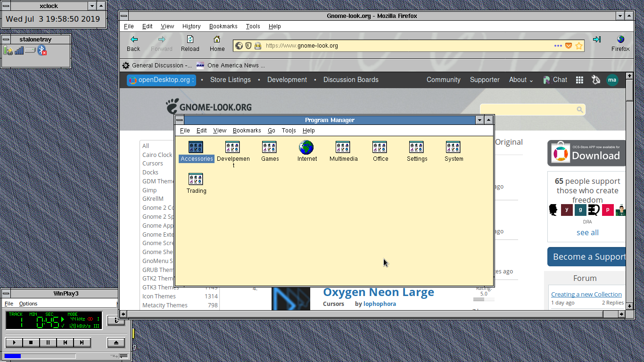Click 'Creating a new Collection' forum link
The height and width of the screenshot is (362, 644).
pos(586,294)
